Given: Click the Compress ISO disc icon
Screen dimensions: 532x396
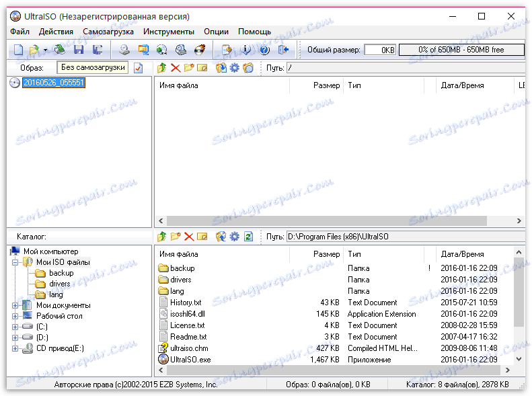Looking at the screenshot, I should (162, 50).
